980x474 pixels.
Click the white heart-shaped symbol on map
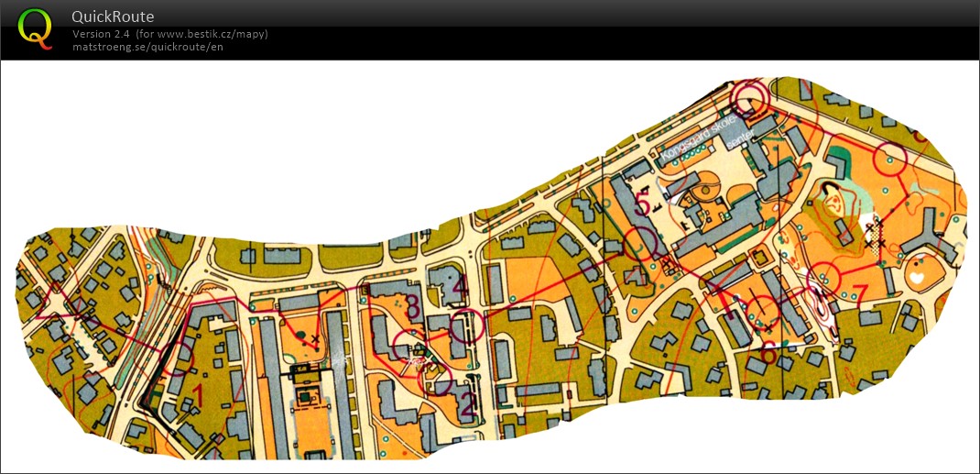pyautogui.click(x=917, y=276)
